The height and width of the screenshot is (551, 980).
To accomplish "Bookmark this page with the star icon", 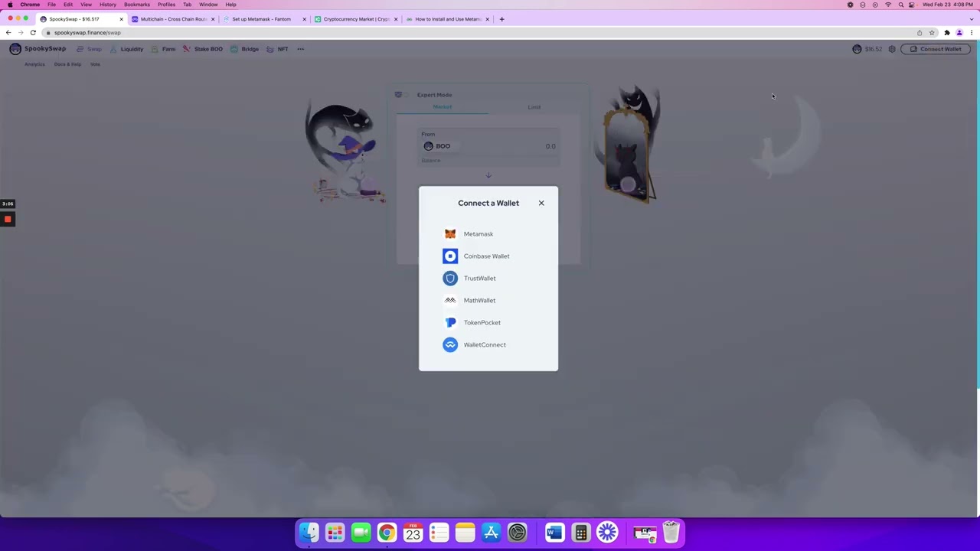I will [932, 33].
